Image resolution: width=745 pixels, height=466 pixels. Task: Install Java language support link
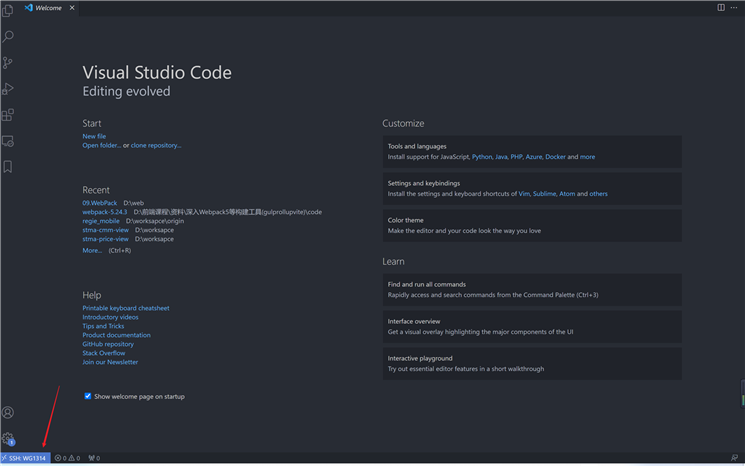tap(501, 157)
